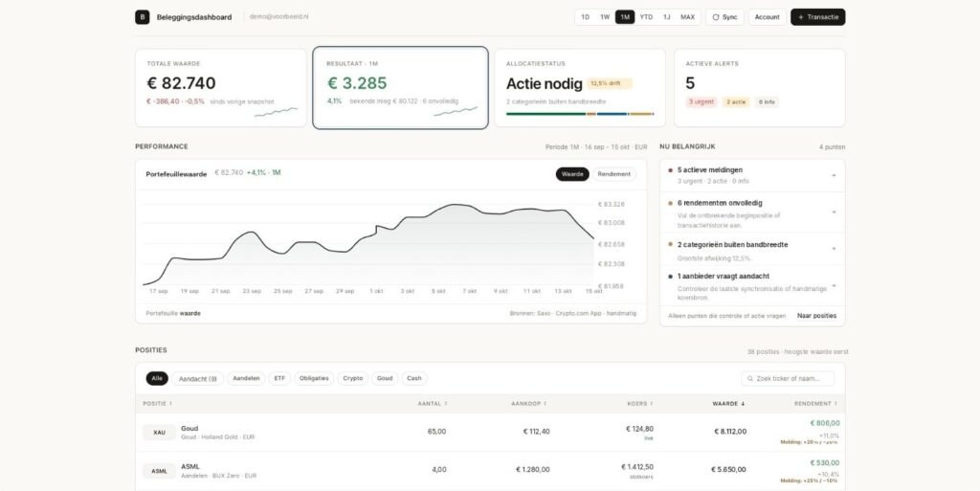Click the + Transactie button
This screenshot has width=980, height=491.
pyautogui.click(x=818, y=17)
